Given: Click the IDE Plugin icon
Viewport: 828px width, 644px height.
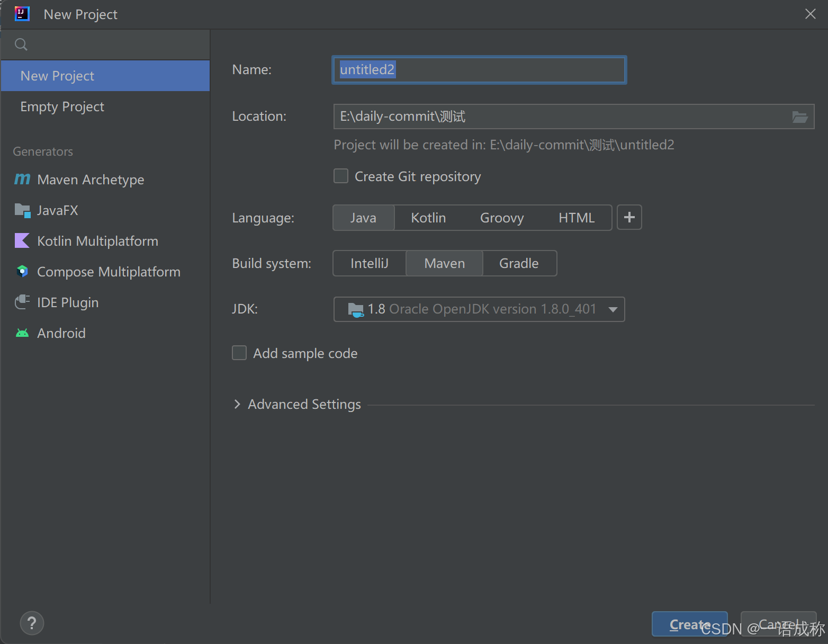Looking at the screenshot, I should coord(22,302).
